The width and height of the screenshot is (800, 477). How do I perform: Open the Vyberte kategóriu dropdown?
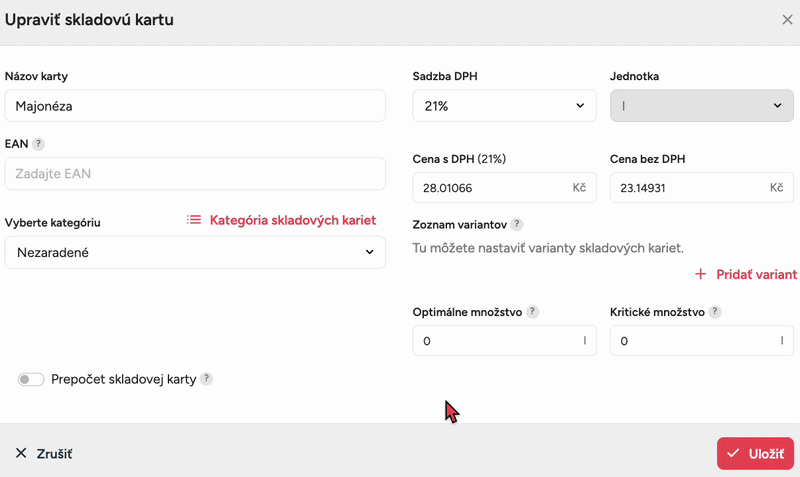(x=195, y=253)
